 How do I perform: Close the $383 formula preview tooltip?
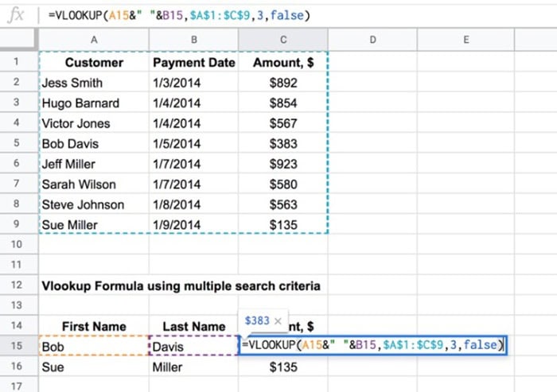pyautogui.click(x=278, y=321)
